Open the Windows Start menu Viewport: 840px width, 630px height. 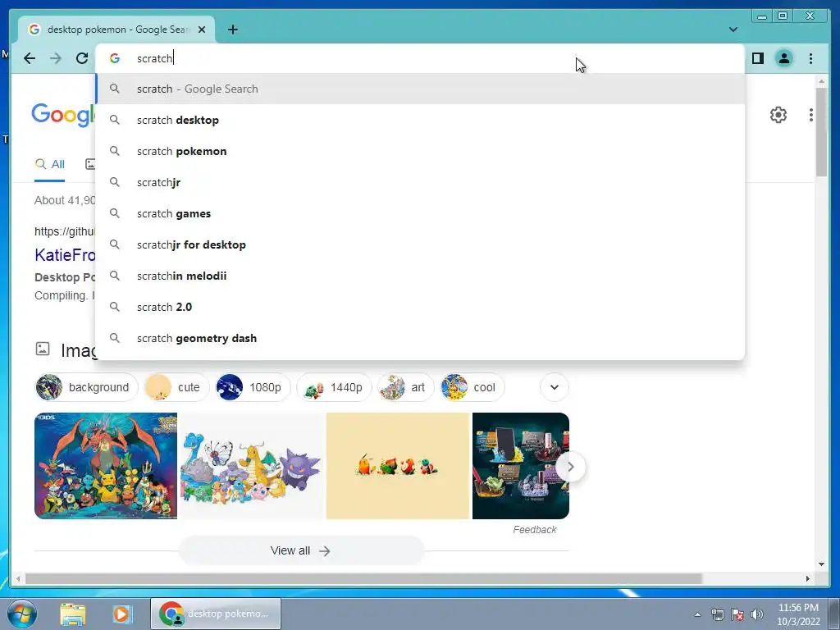tap(22, 614)
